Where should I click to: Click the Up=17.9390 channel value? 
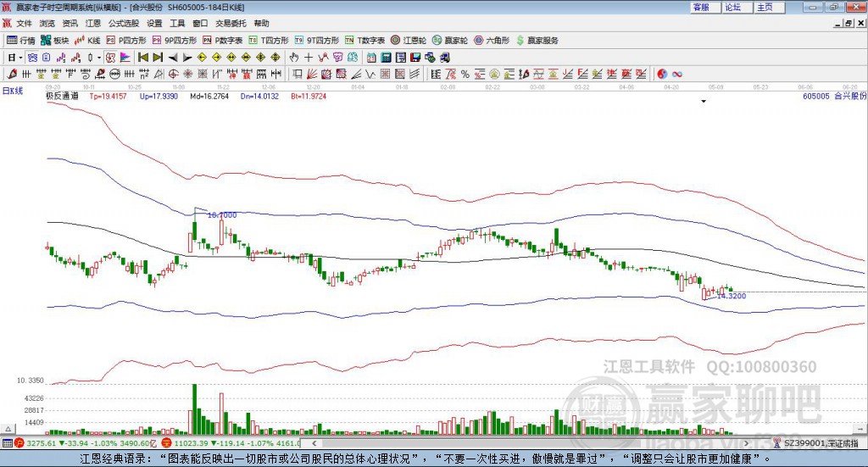[x=159, y=96]
